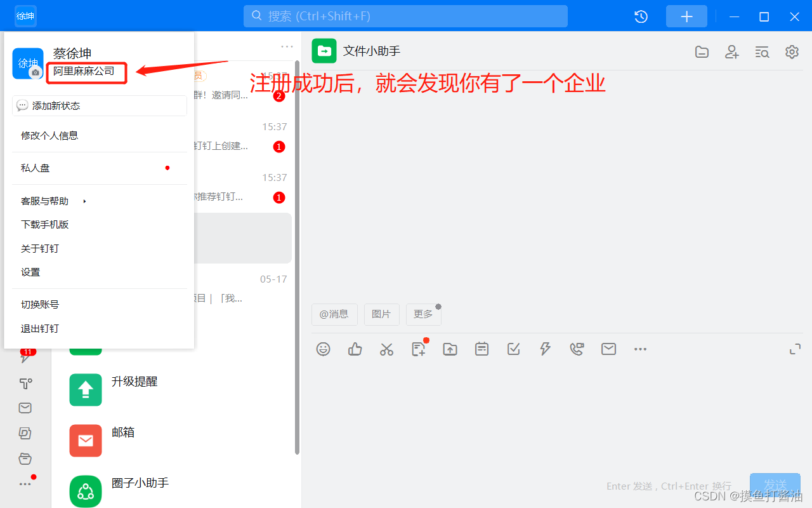The image size is (812, 508).
Task: Open chat settings gear icon
Action: [x=792, y=52]
